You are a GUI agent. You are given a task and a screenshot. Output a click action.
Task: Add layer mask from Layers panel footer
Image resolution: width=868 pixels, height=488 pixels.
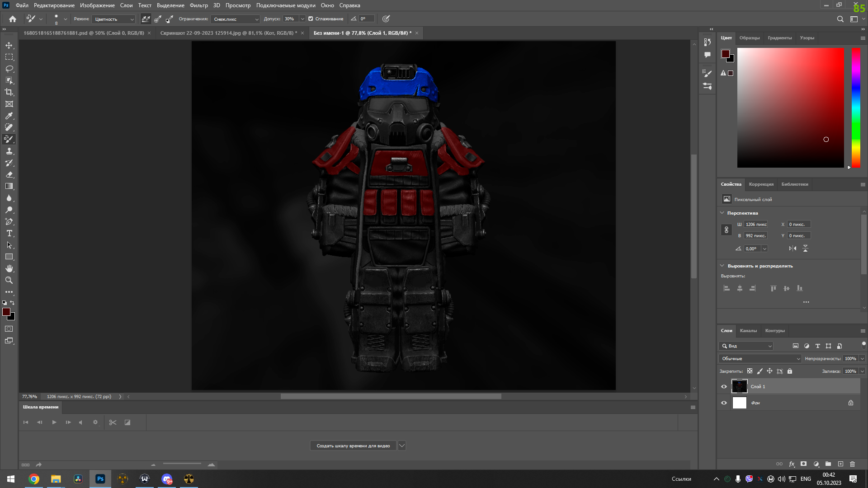[x=803, y=464]
